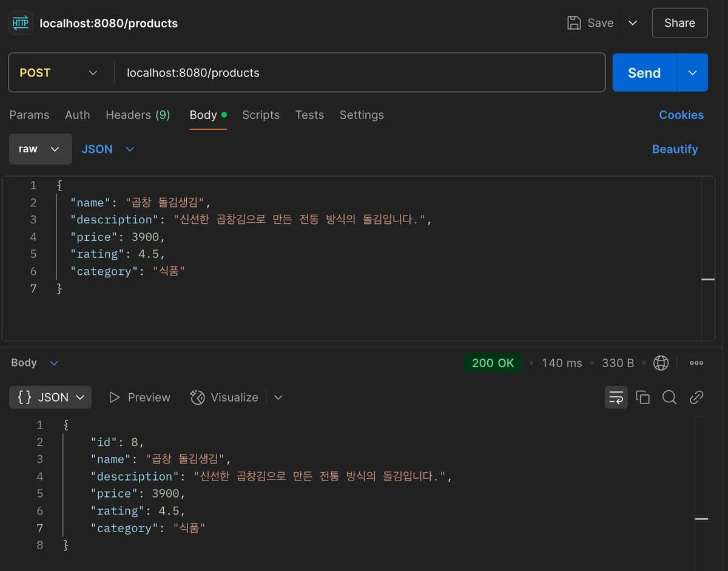
Task: Click the HTTP request type icon
Action: point(21,23)
